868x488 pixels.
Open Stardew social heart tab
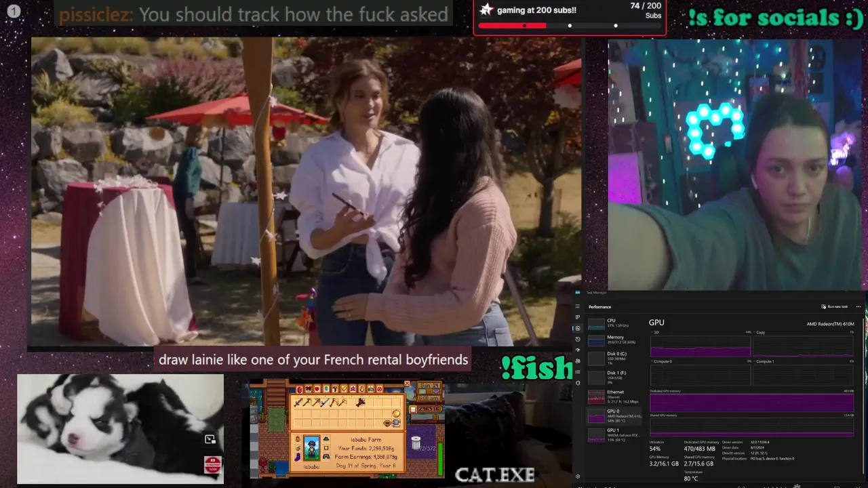click(317, 389)
